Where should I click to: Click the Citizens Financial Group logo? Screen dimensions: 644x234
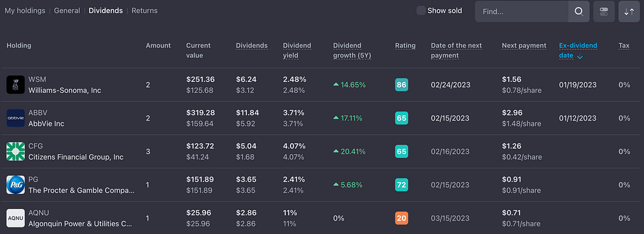[x=15, y=151]
